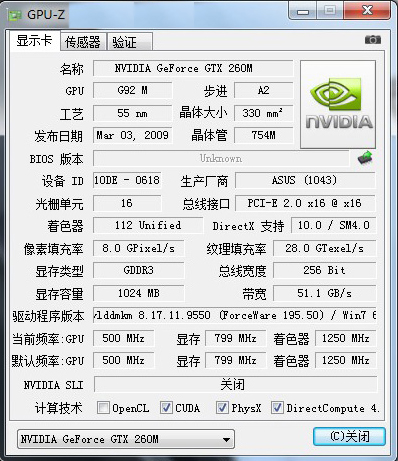The width and height of the screenshot is (398, 461).
Task: Click the NVIDIA SLI label
Action: (x=53, y=385)
